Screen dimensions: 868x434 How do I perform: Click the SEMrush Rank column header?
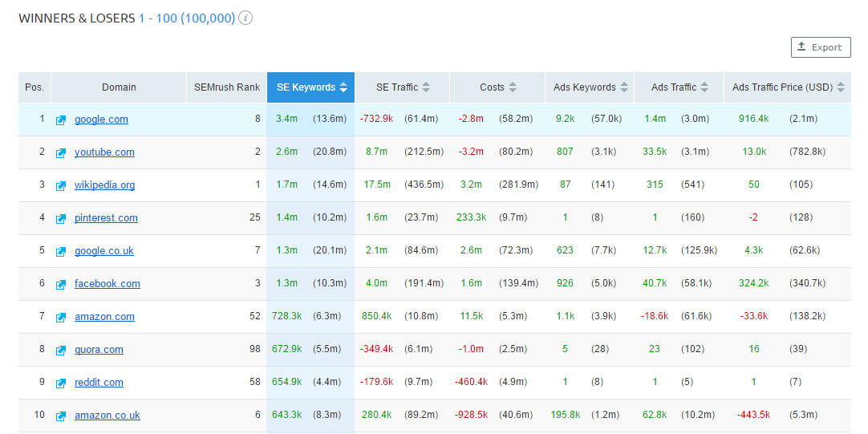[x=227, y=87]
